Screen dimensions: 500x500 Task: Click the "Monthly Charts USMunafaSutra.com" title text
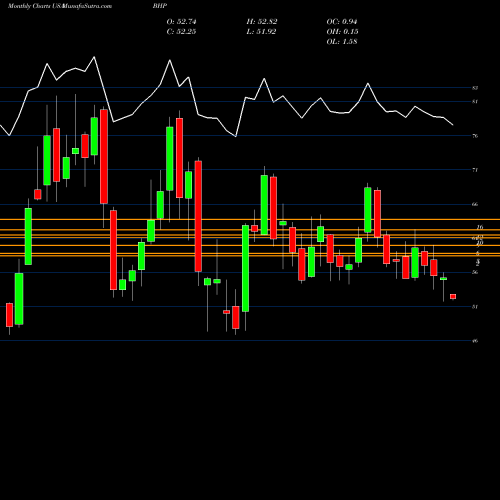pos(60,6)
